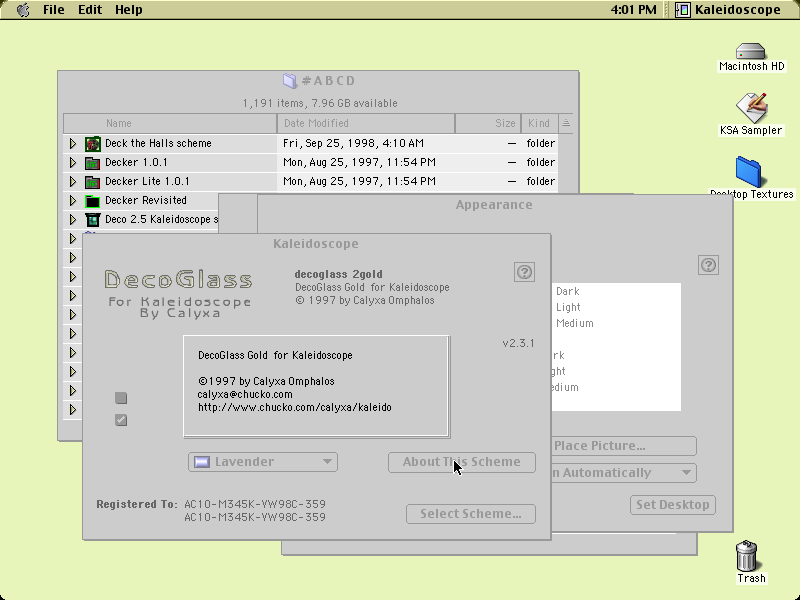
Task: Click the About This Scheme button
Action: 462,462
